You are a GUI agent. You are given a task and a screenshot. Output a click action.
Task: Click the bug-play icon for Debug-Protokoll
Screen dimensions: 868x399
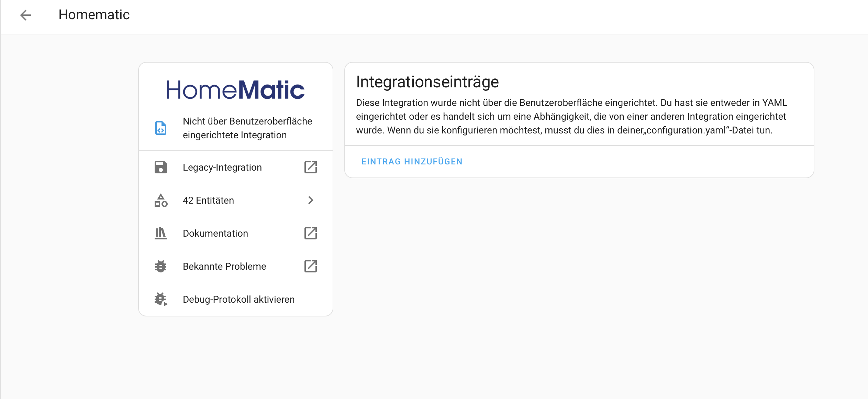coord(161,299)
